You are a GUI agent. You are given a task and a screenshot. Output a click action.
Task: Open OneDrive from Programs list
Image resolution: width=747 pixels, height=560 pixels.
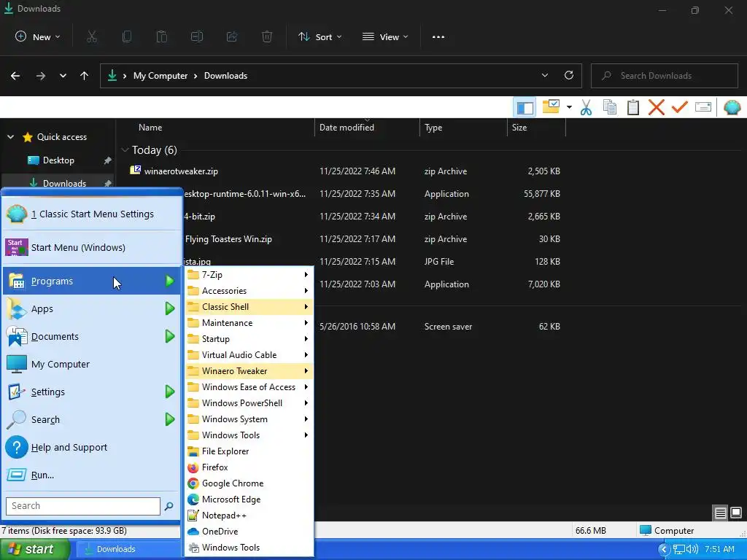(x=249, y=532)
